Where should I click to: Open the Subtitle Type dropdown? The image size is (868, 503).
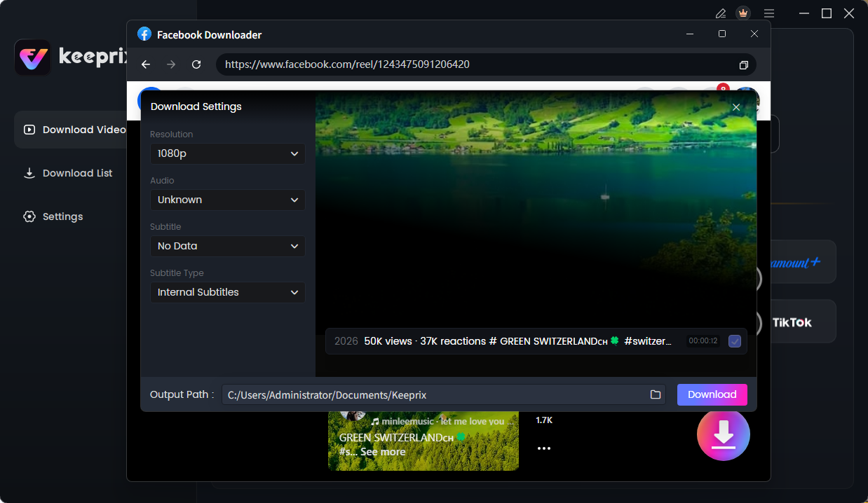pyautogui.click(x=227, y=292)
